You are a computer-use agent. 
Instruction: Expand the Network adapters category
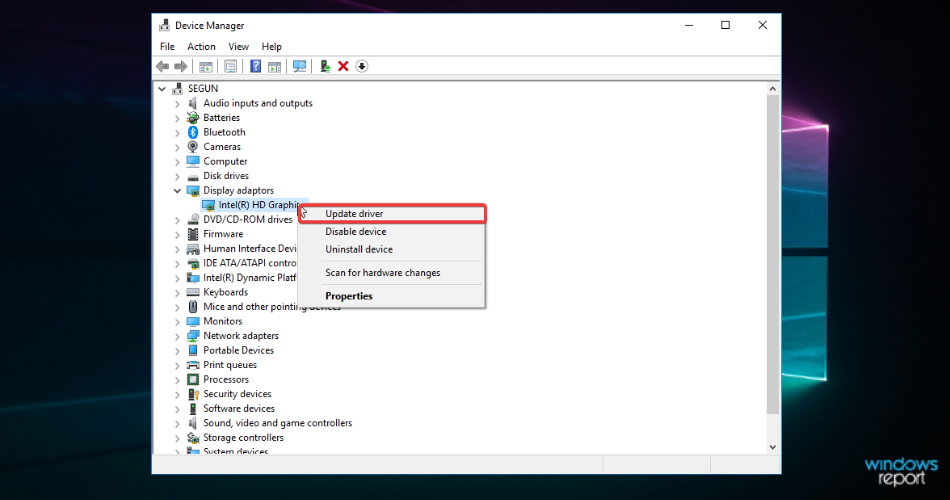(177, 336)
